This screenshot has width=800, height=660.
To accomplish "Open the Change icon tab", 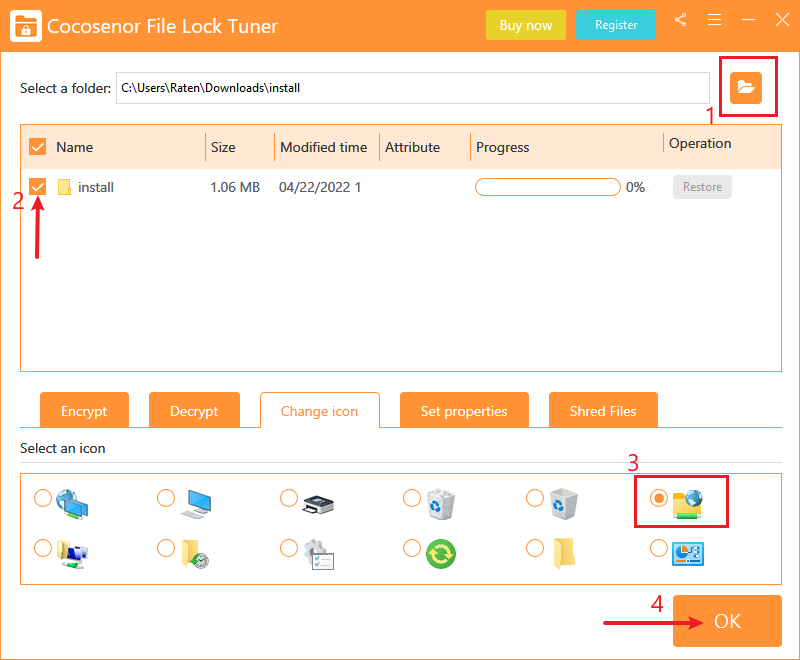I will (319, 410).
